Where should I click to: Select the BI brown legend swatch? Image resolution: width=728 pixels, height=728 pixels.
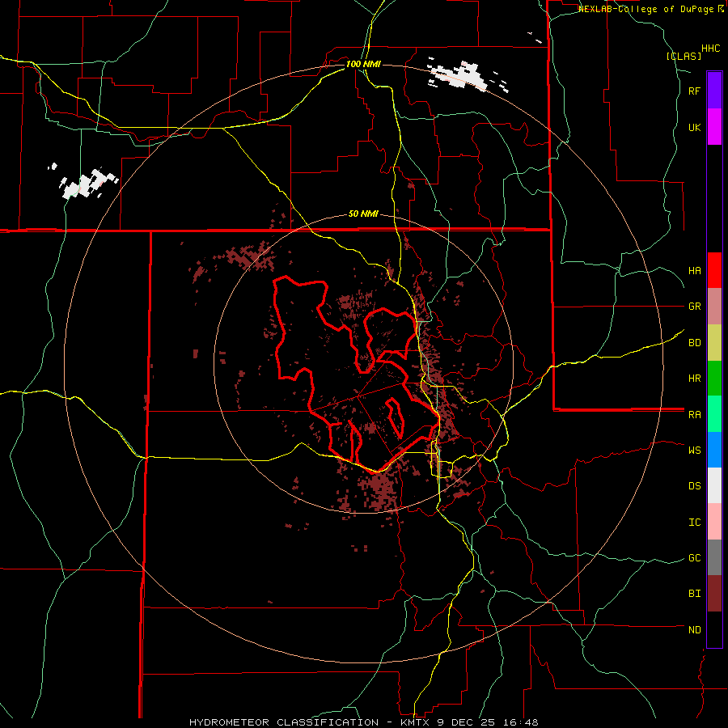[x=714, y=594]
